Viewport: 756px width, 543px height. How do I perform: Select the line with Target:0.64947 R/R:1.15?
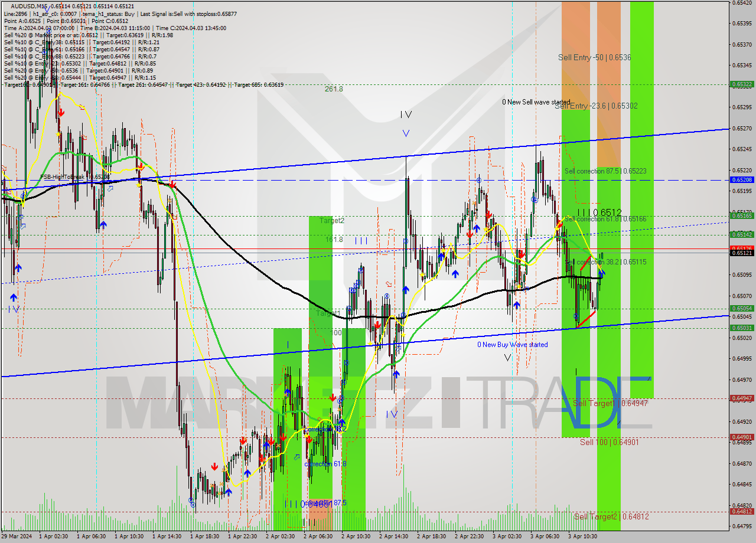tap(80, 77)
